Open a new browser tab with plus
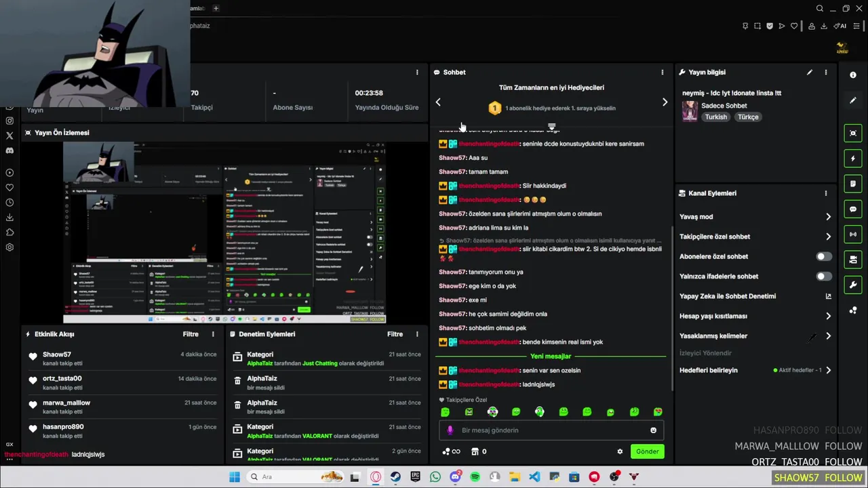The width and height of the screenshot is (868, 488). click(x=216, y=8)
